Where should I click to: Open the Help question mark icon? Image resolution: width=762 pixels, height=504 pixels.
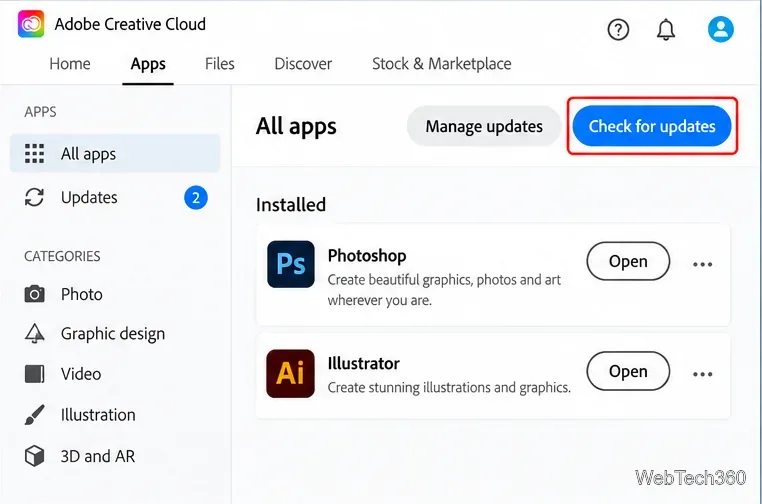(618, 30)
